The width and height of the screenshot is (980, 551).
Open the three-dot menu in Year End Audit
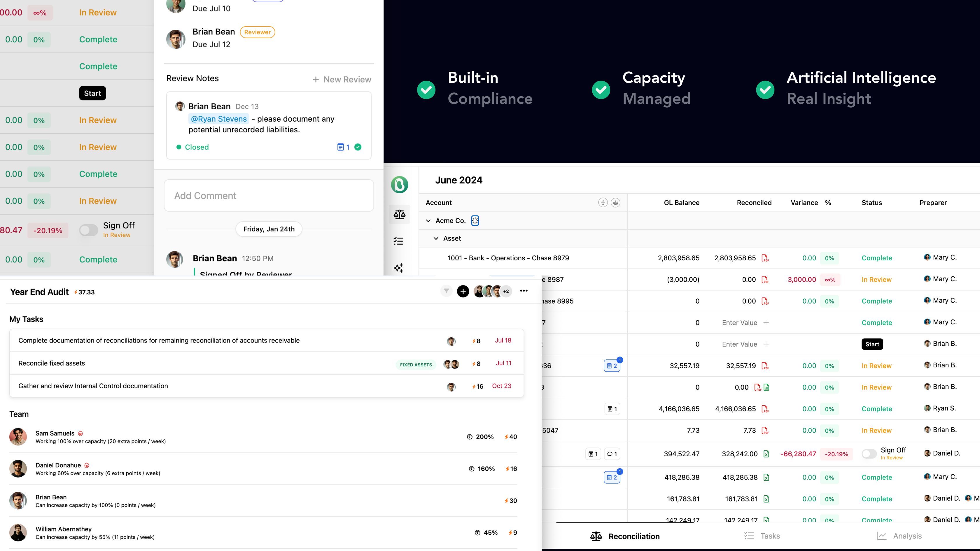pyautogui.click(x=524, y=291)
